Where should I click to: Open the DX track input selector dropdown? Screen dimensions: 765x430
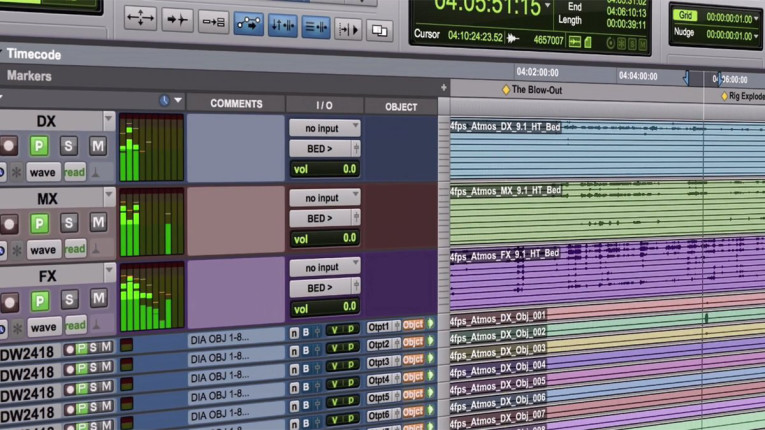[x=324, y=128]
